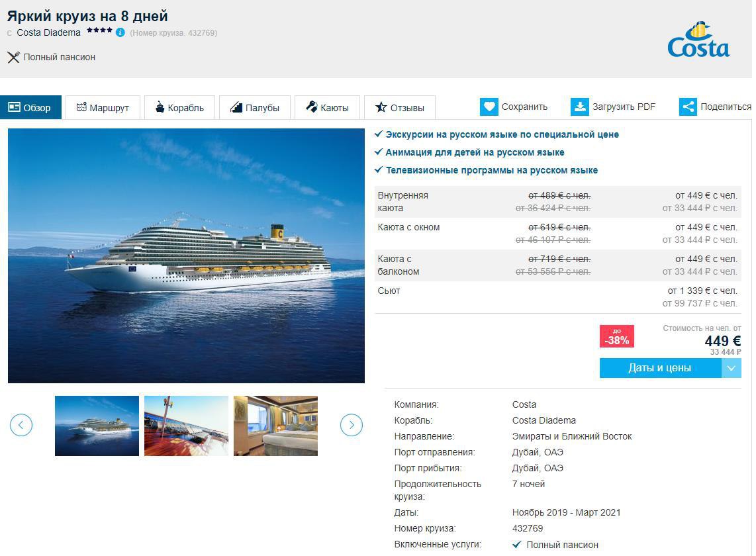Click the Costa logo
Screen dimensions: 756x556
click(698, 39)
